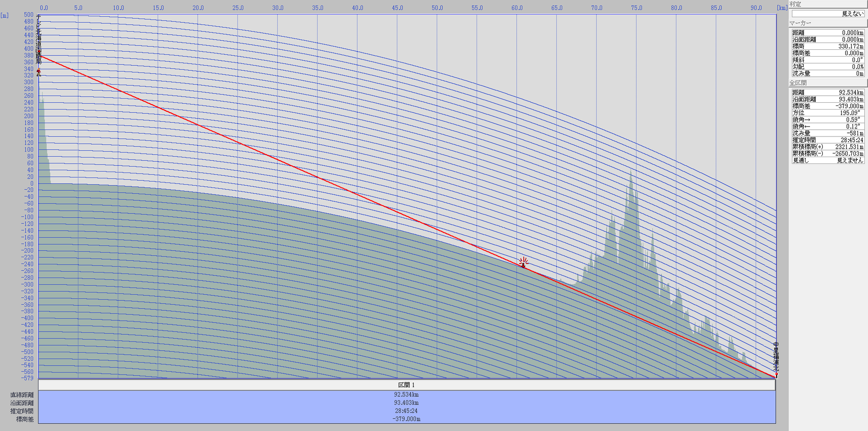Image resolution: width=868 pixels, height=431 pixels.
Task: Click the 500 tick on elevation axis
Action: click(x=29, y=15)
